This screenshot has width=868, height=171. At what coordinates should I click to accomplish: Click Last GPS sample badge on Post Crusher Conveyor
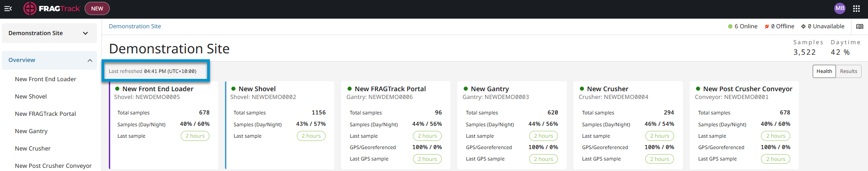[776, 159]
